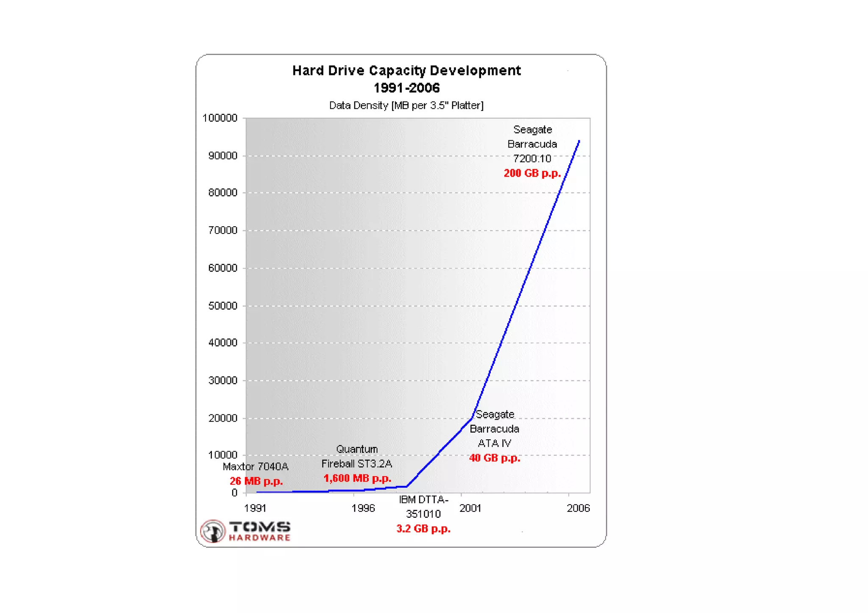Image resolution: width=868 pixels, height=613 pixels.
Task: Click the Tom's Hardware logo icon
Action: [212, 531]
